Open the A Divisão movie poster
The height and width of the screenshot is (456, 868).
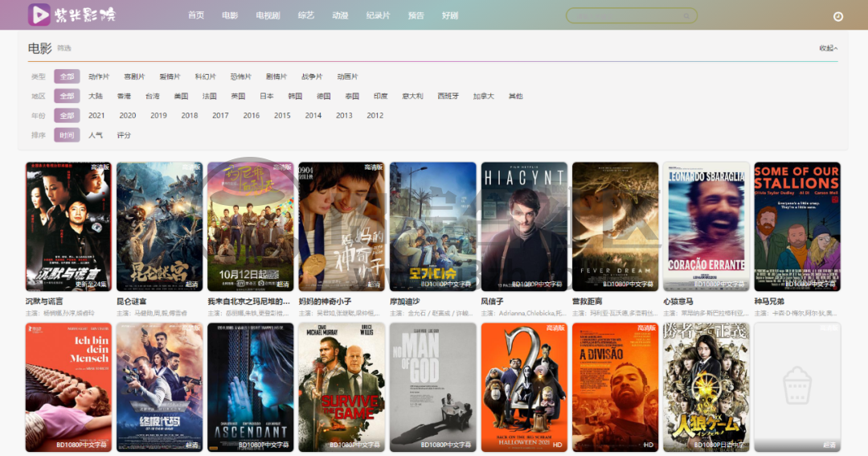click(x=615, y=388)
